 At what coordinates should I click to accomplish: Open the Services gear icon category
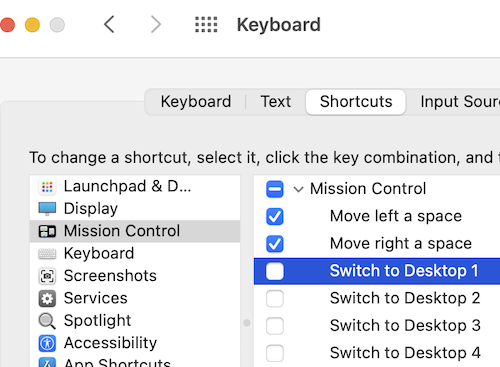pyautogui.click(x=47, y=298)
